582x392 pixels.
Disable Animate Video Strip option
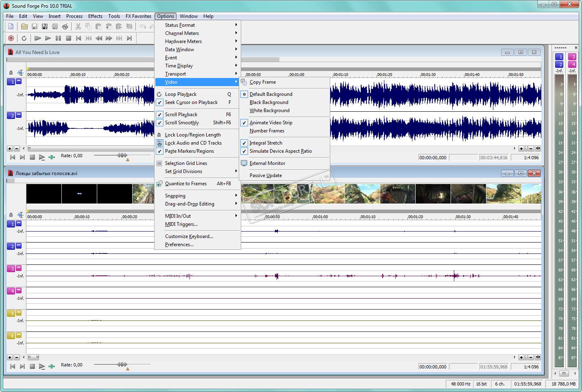[x=270, y=123]
